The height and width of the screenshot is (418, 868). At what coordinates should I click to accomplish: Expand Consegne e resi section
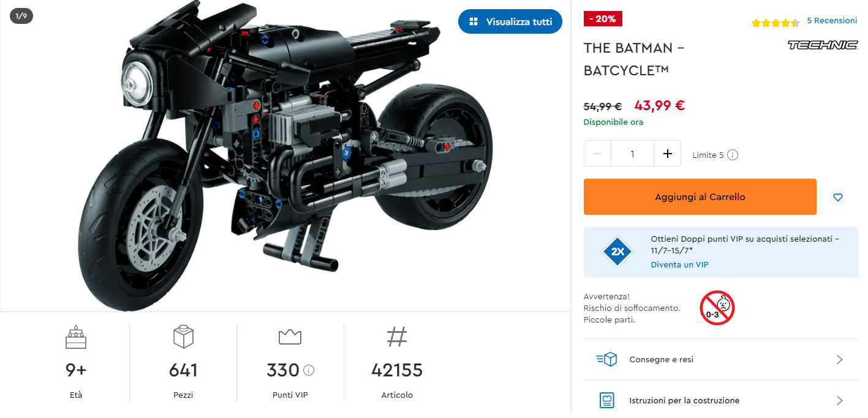click(721, 359)
